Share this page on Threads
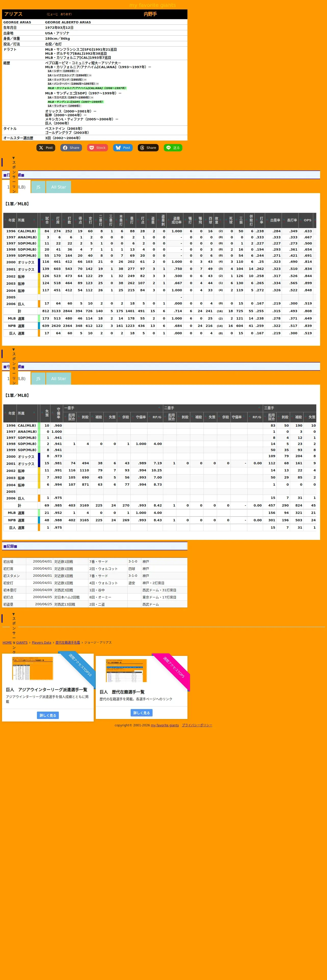Screen dimensions: 327x980 [148, 148]
